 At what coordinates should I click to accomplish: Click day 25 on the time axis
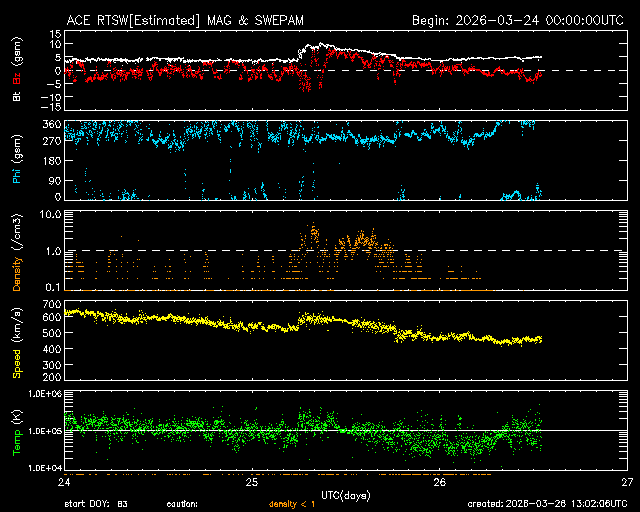click(x=252, y=482)
